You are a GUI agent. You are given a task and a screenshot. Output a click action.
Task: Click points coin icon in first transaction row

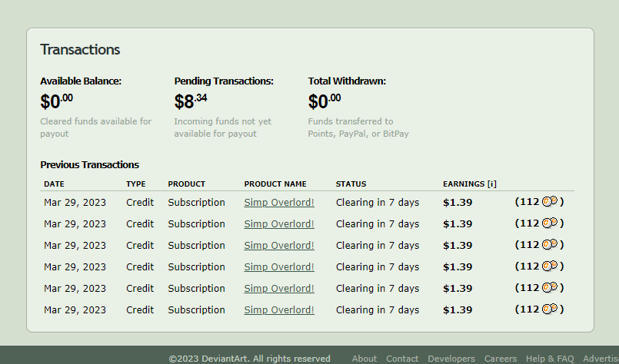tap(550, 202)
